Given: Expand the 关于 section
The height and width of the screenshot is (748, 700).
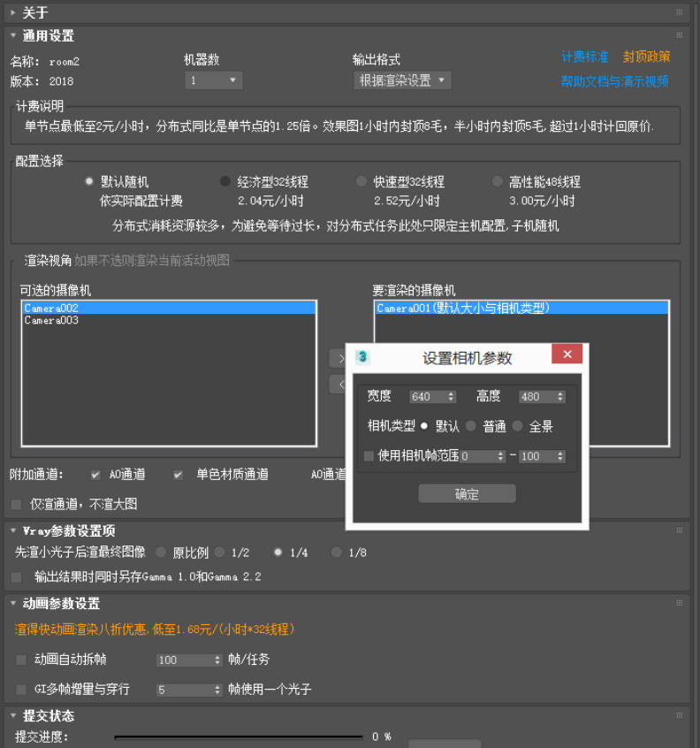Looking at the screenshot, I should [13, 12].
